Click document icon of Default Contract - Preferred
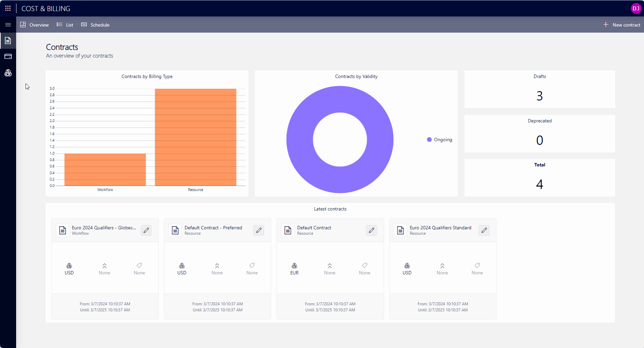644x348 pixels. pyautogui.click(x=175, y=230)
